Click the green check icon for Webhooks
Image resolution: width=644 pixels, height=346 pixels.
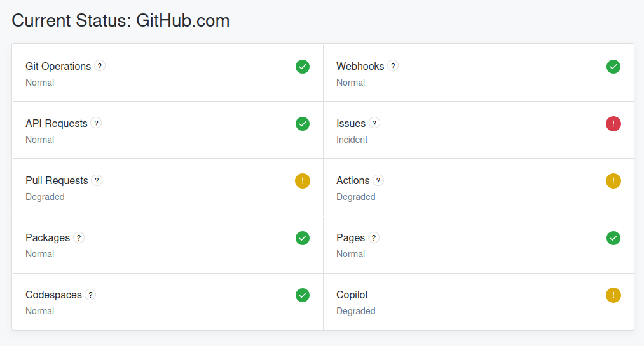pyautogui.click(x=613, y=67)
